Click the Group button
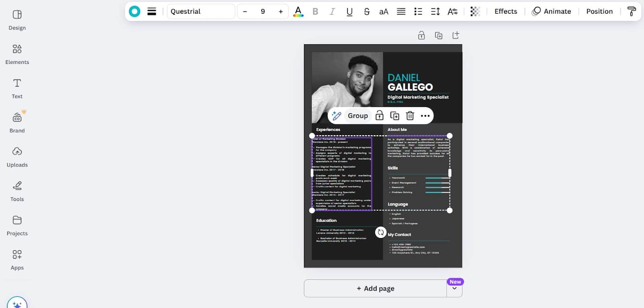Viewport: 644px width, 308px height. coord(358,116)
